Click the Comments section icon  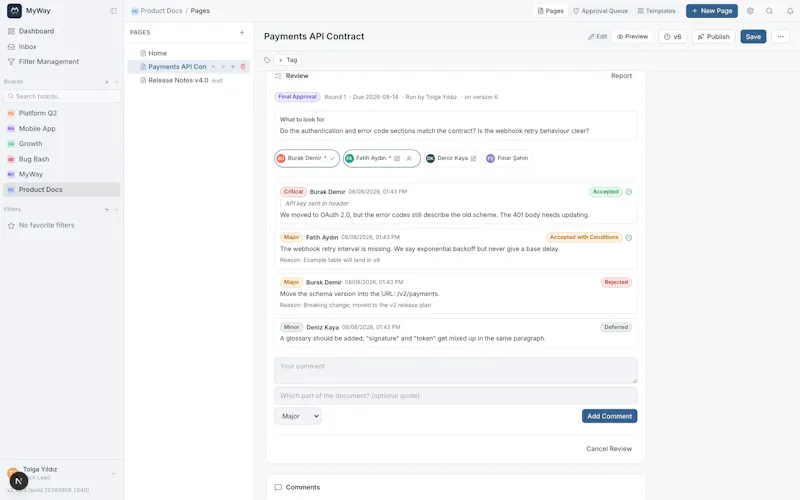278,487
